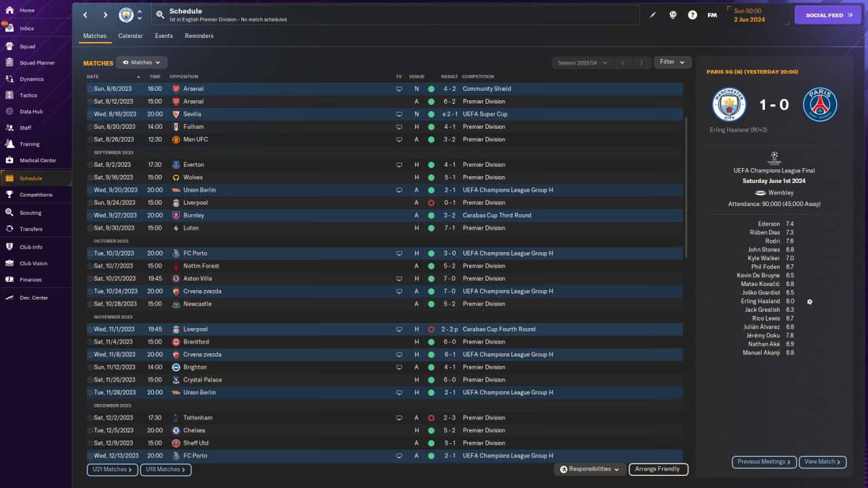The image size is (868, 488).
Task: Click the world icon beside the help button
Action: 673,15
